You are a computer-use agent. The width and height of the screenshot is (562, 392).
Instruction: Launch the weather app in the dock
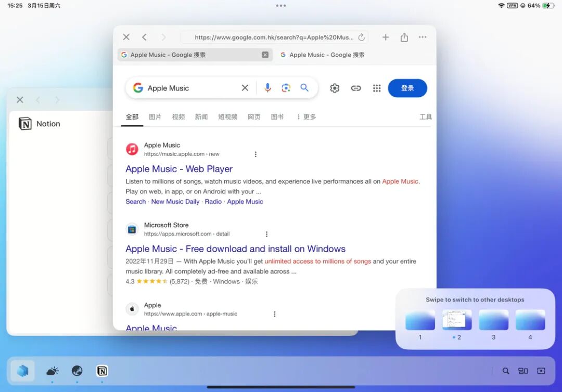tap(53, 371)
